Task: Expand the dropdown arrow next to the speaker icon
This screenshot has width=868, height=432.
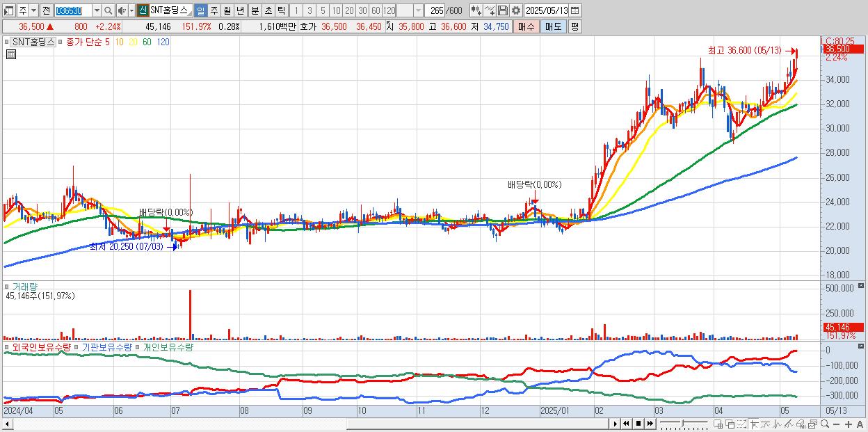Action: (131, 10)
